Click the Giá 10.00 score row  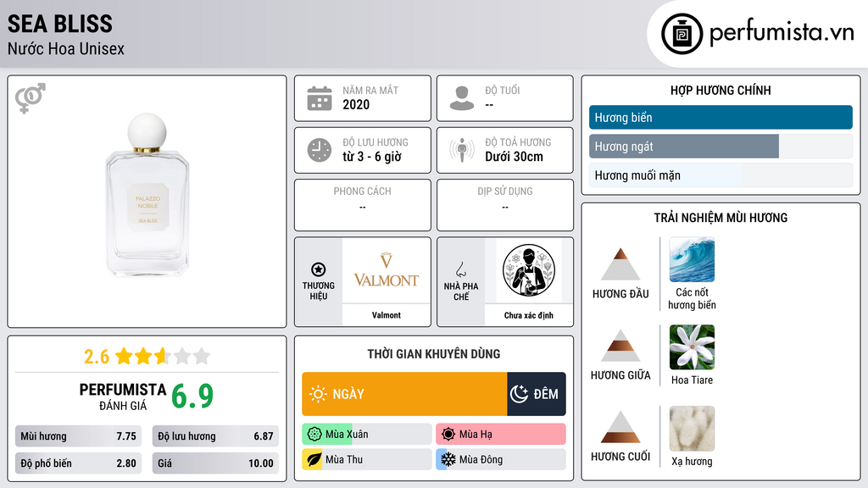pyautogui.click(x=215, y=463)
